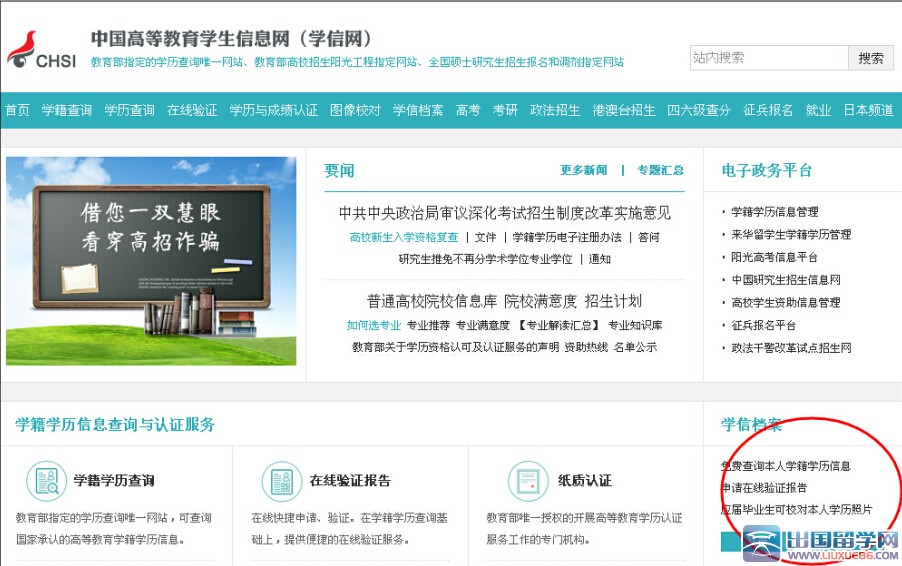The image size is (902, 566).
Task: Open the 专题汇总 link
Action: tap(660, 170)
